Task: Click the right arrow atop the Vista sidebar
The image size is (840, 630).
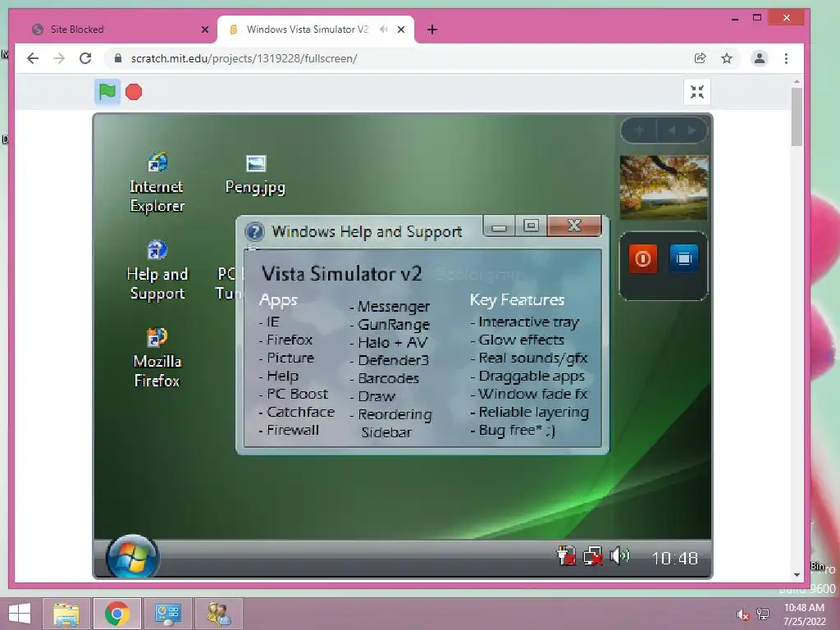Action: (x=692, y=130)
